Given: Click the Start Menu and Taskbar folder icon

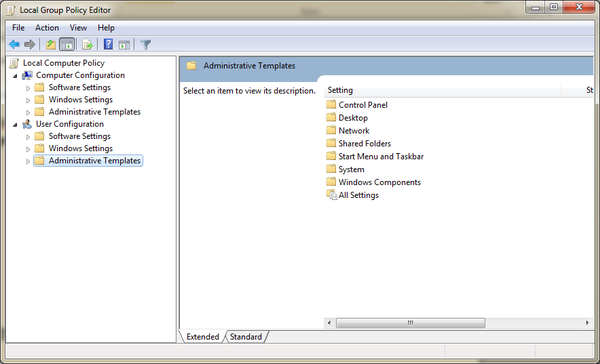Looking at the screenshot, I should (331, 156).
